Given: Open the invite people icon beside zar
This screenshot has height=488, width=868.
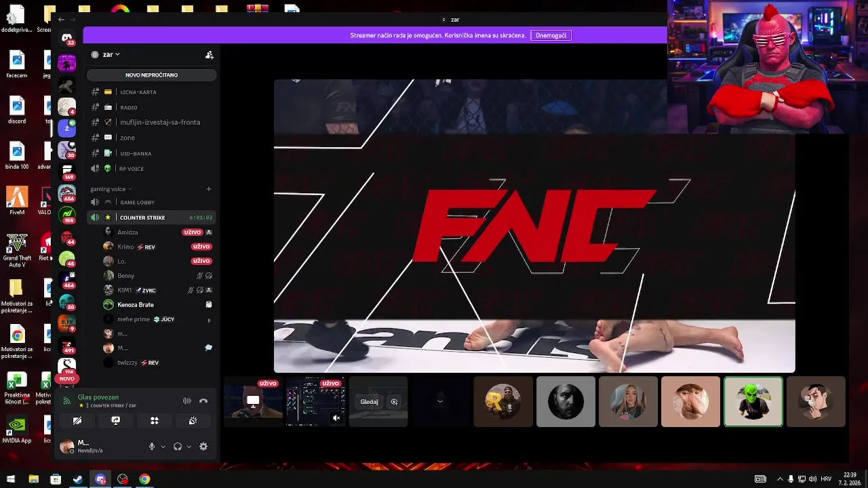Looking at the screenshot, I should [210, 55].
